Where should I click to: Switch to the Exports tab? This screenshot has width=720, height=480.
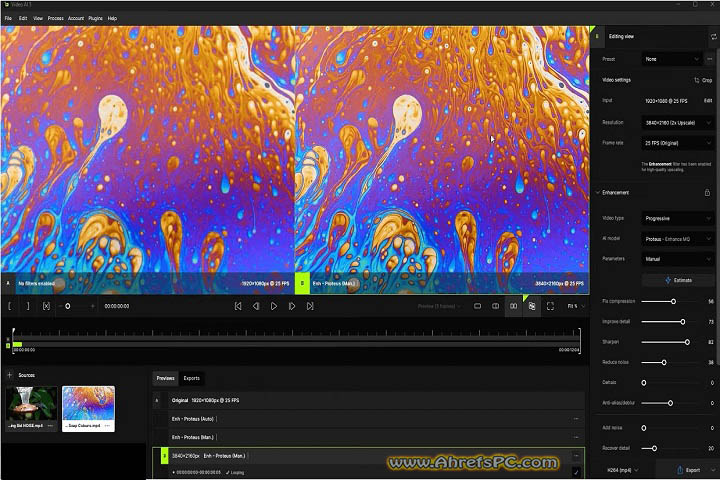coord(191,378)
